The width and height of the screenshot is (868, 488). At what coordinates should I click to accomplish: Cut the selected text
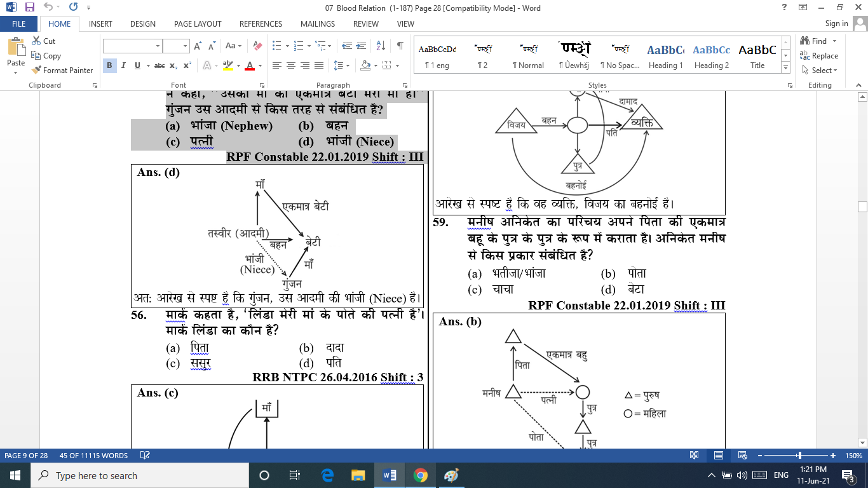43,41
